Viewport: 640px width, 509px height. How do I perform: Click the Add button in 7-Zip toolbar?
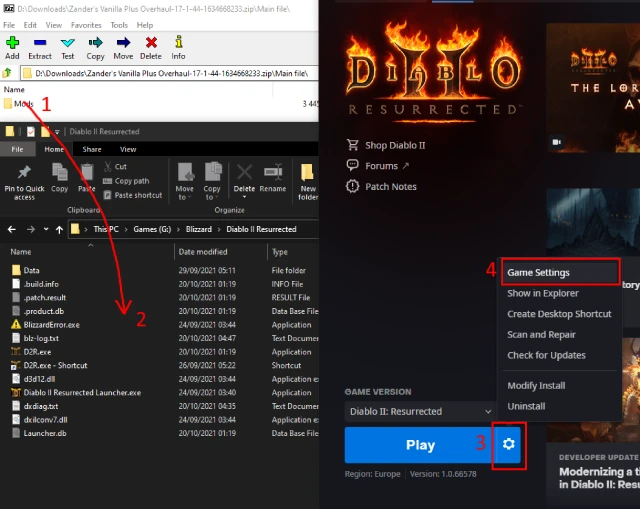pos(12,48)
